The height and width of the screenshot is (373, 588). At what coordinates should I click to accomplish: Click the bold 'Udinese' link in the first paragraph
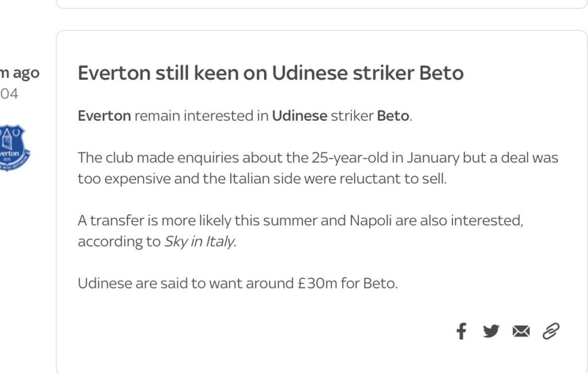(300, 116)
